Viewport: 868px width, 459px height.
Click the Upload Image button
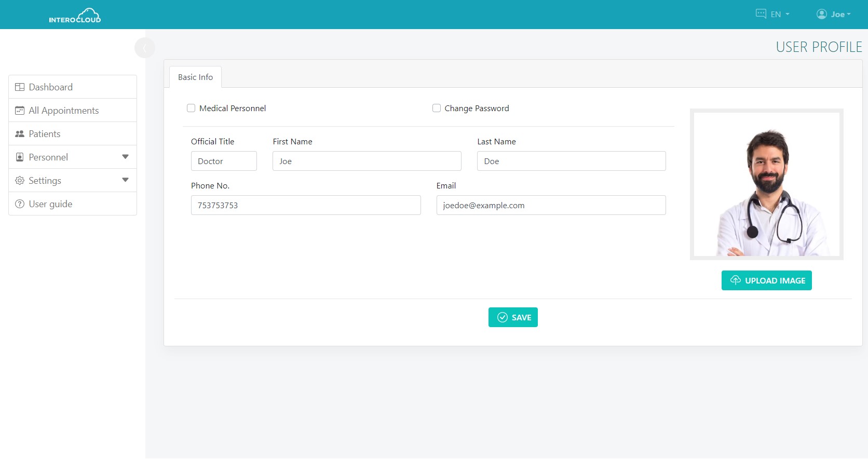click(766, 280)
